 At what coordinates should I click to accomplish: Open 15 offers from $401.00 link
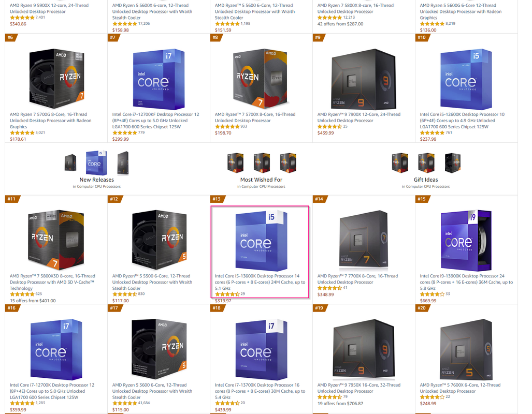click(33, 301)
